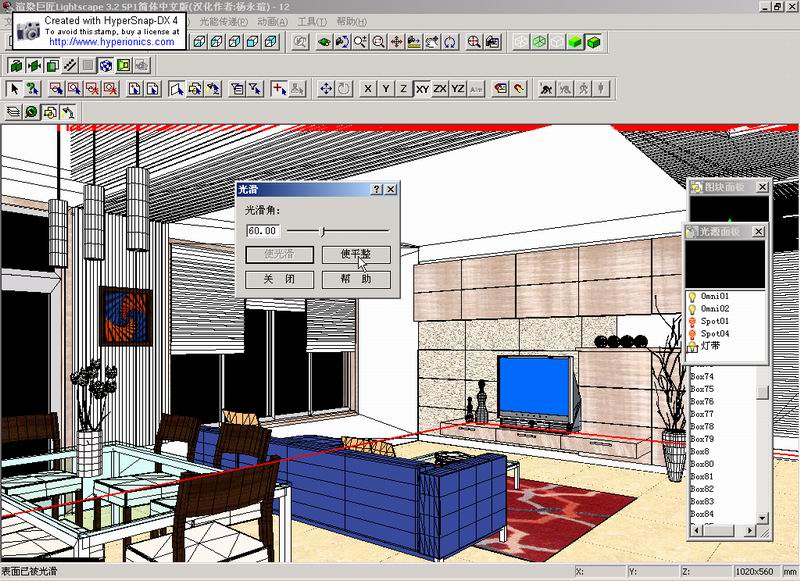This screenshot has width=800, height=581.
Task: Toggle the XY plane constraint
Action: 422,89
